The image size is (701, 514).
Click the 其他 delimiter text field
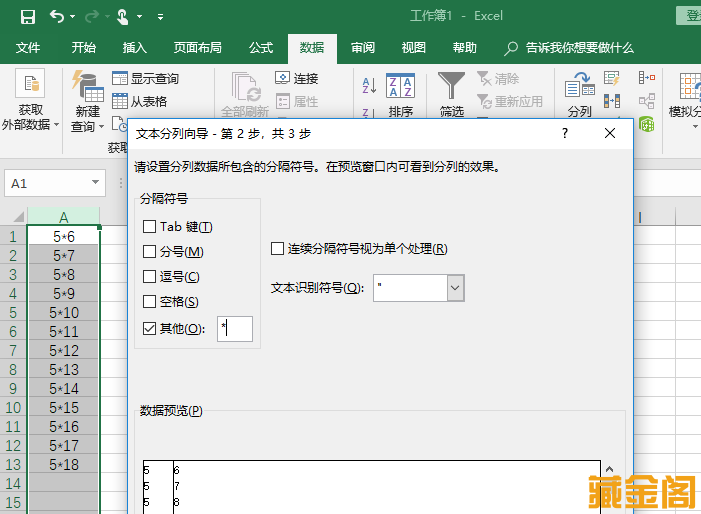click(235, 329)
